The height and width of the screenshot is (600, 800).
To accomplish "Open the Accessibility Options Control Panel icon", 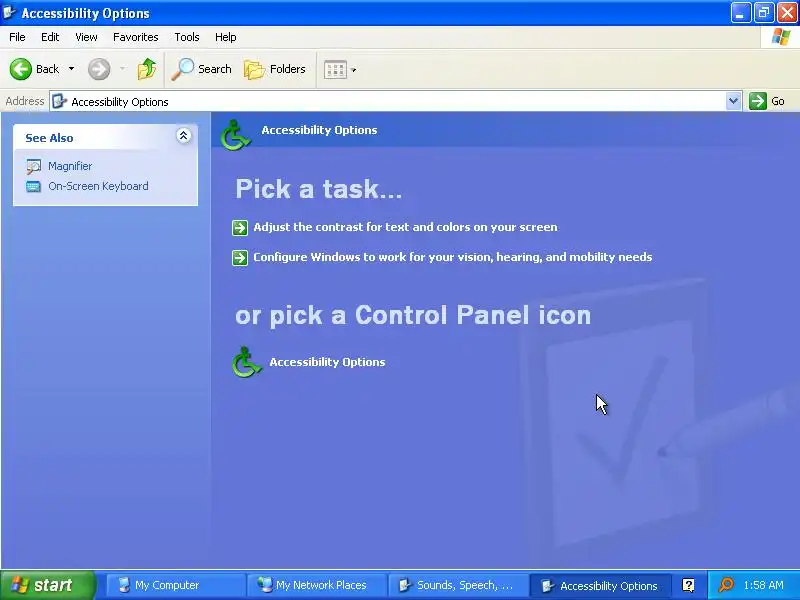I will click(247, 362).
